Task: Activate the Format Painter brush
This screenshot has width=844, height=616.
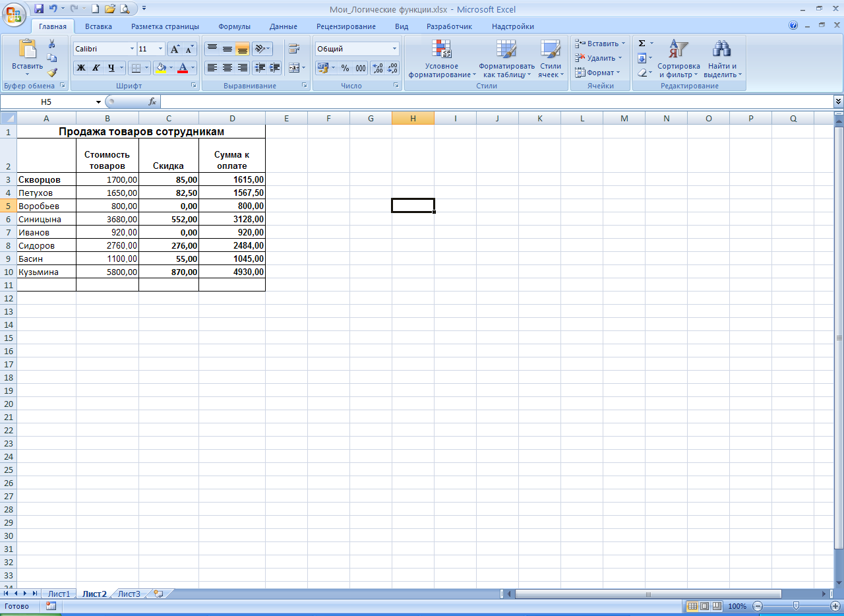Action: (x=52, y=73)
